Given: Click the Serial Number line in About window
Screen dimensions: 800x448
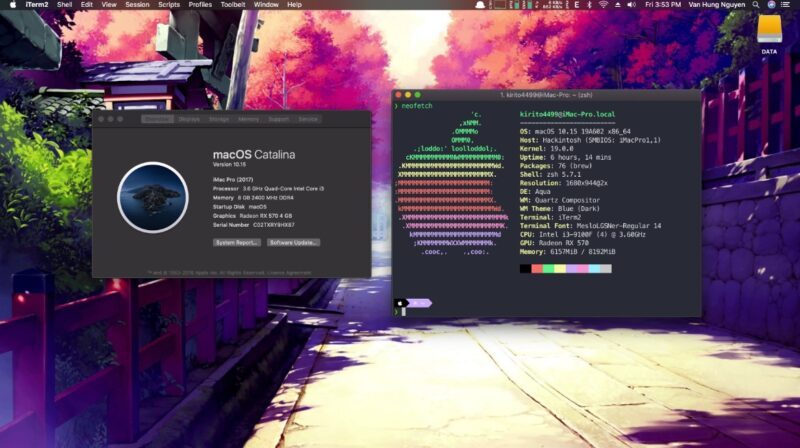Looking at the screenshot, I should coord(254,225).
